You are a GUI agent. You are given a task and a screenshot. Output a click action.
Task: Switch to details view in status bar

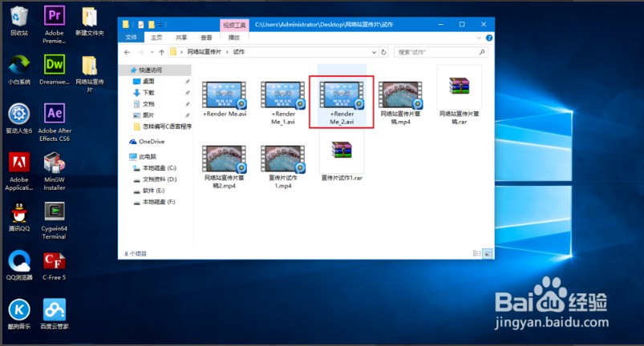[477, 253]
